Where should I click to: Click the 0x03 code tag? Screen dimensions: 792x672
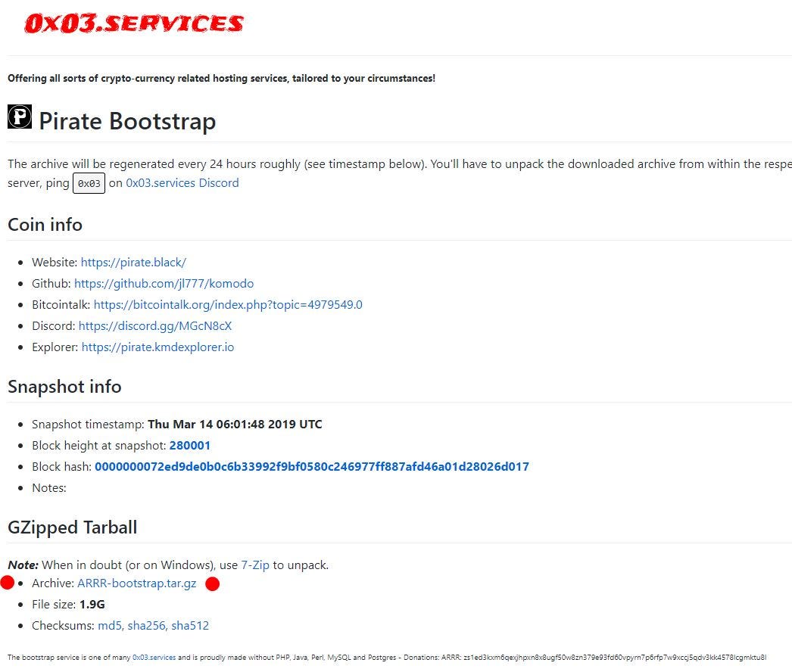click(89, 183)
